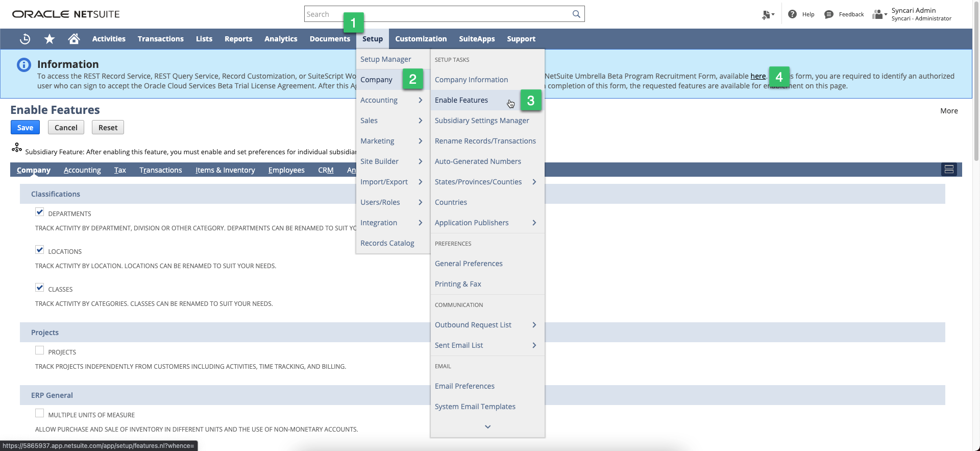Click the Oracle NetSuite logo
The width and height of the screenshot is (980, 451).
(x=66, y=14)
